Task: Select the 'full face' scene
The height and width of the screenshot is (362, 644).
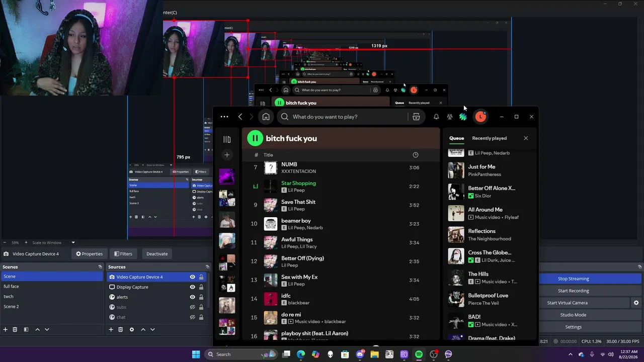Action: pyautogui.click(x=51, y=287)
